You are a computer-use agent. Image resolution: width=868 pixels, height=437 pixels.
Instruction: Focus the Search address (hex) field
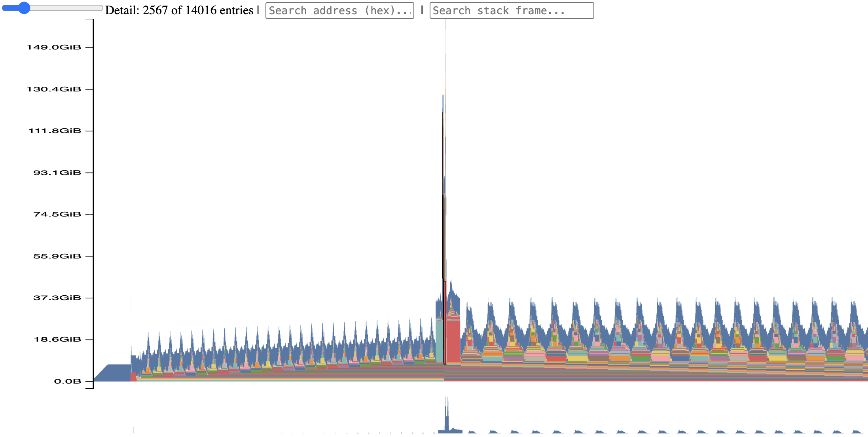(340, 11)
